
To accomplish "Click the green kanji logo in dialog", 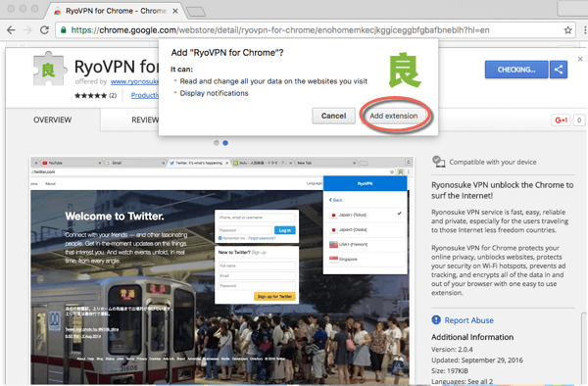I will click(x=405, y=70).
